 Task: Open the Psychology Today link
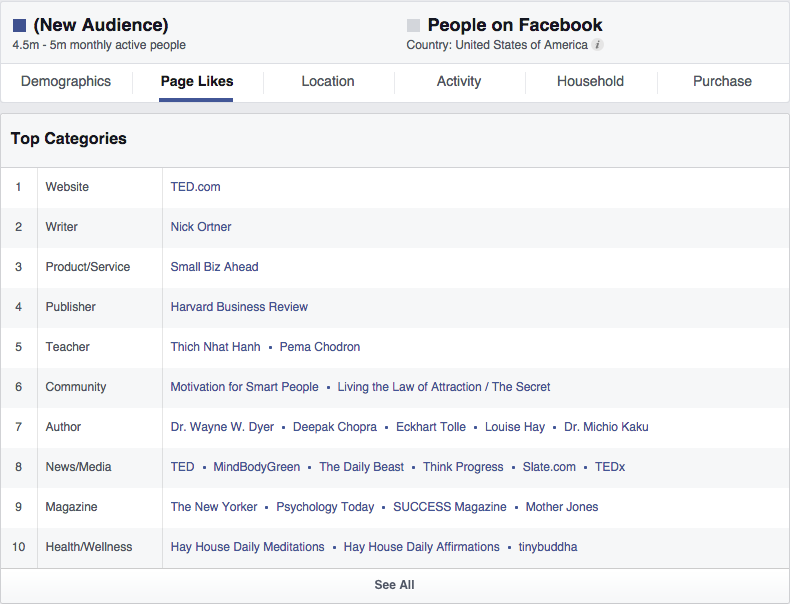coord(325,507)
